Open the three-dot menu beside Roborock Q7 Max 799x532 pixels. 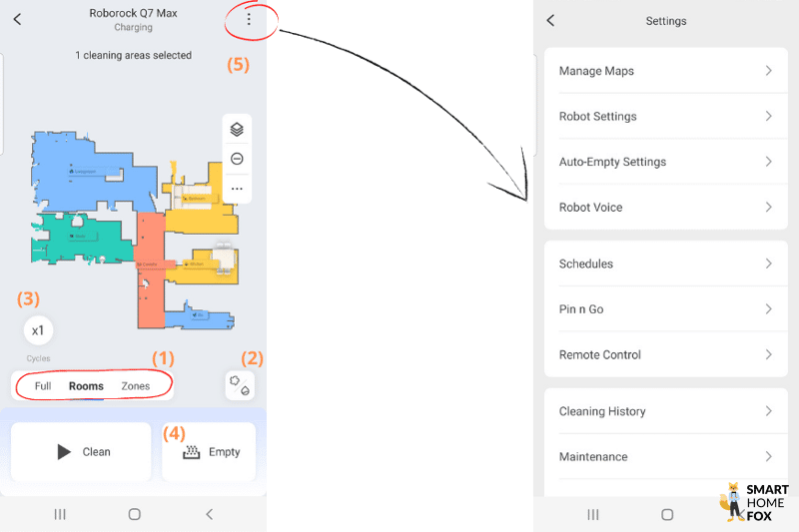tap(249, 20)
